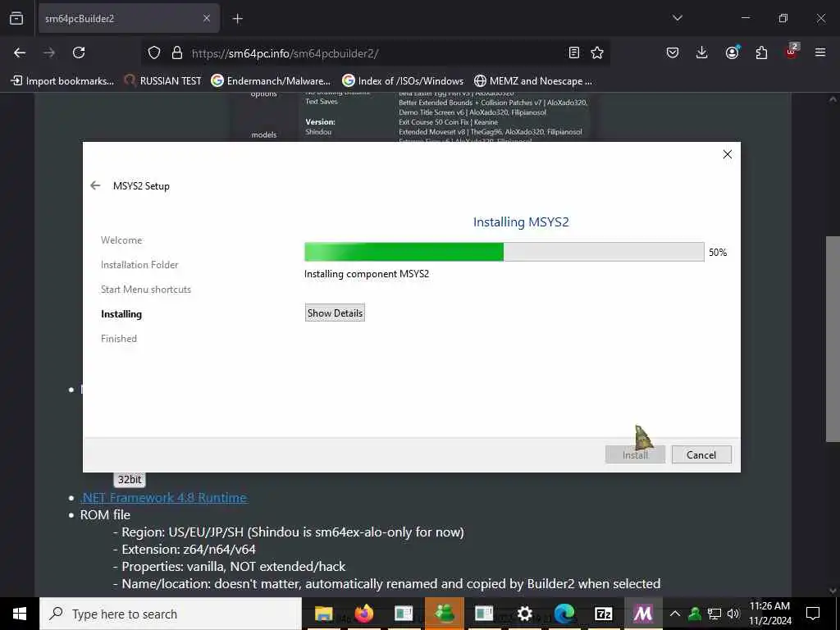Open Import bookmarks bookmark item
The width and height of the screenshot is (840, 630).
(62, 81)
